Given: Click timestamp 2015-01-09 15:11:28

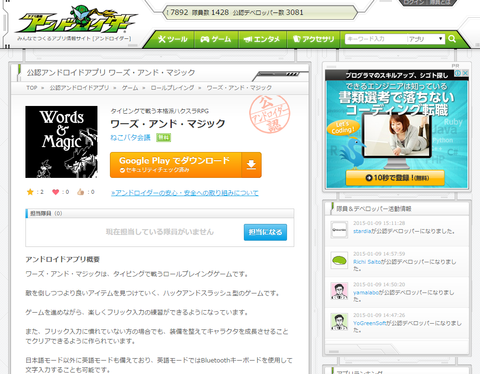Looking at the screenshot, I should [379, 223].
